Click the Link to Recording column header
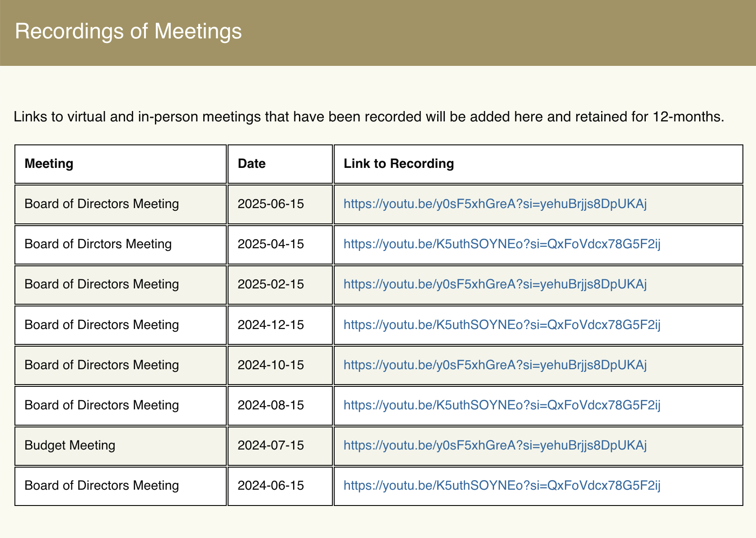 398,163
